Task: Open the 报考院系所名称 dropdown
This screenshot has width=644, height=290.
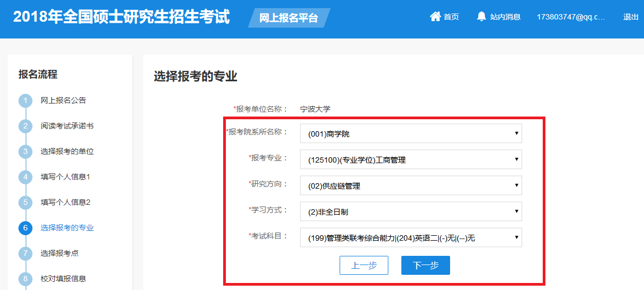Action: (411, 133)
